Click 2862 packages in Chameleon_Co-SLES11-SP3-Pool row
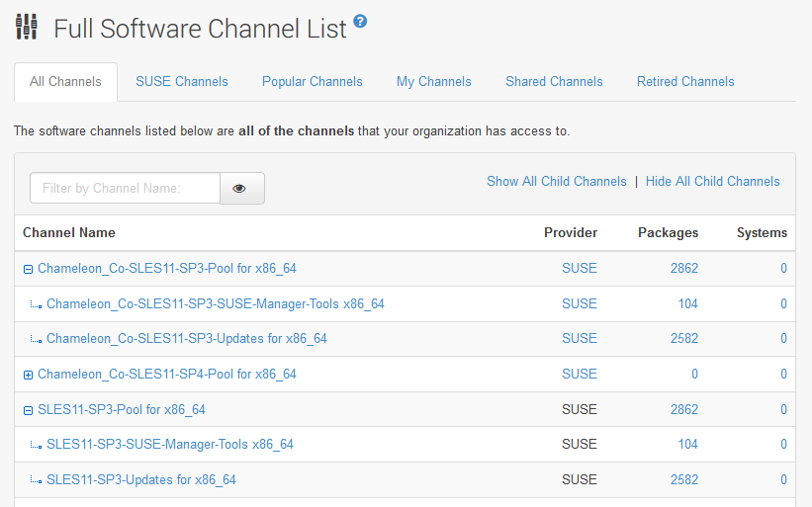The image size is (812, 507). click(684, 269)
